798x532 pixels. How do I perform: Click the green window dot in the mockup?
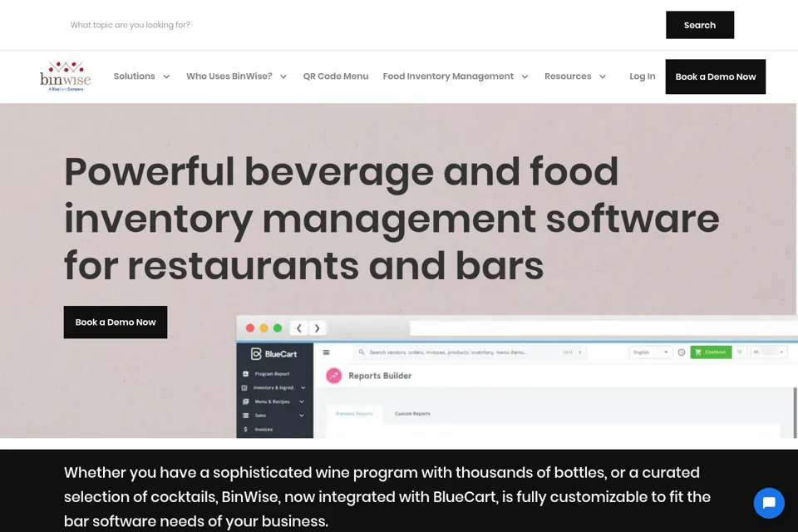pos(278,328)
